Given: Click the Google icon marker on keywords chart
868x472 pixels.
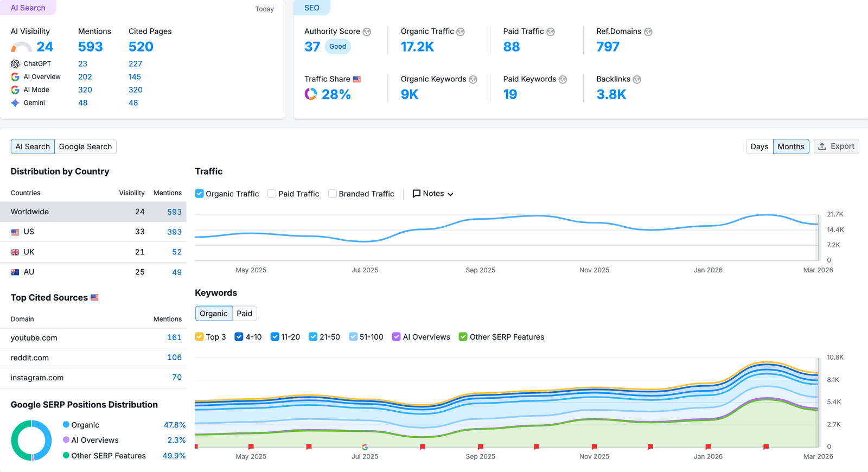Looking at the screenshot, I should click(365, 447).
